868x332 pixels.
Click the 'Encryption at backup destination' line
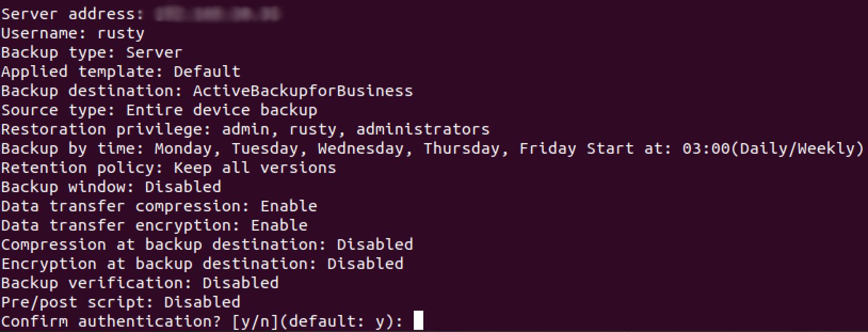[x=202, y=264]
